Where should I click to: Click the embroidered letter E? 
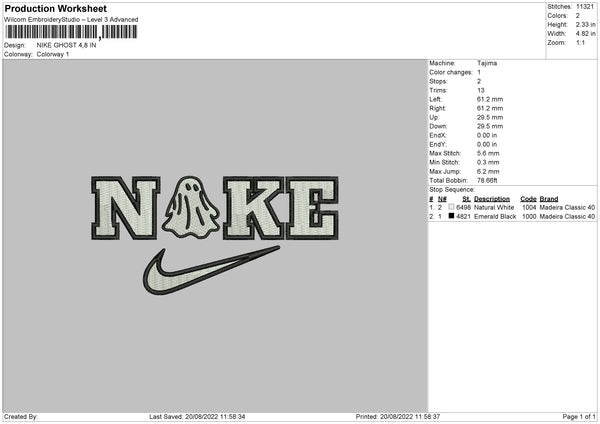(312, 208)
